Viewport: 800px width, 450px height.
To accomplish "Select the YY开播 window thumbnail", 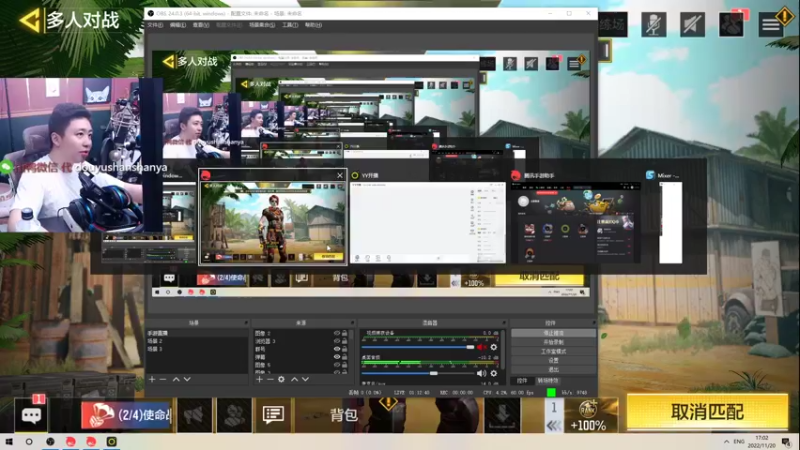I will point(428,222).
